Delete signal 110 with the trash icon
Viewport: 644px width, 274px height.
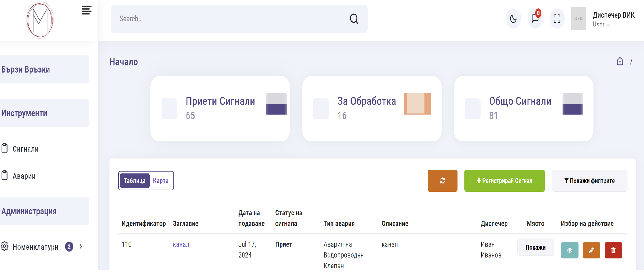[613, 250]
